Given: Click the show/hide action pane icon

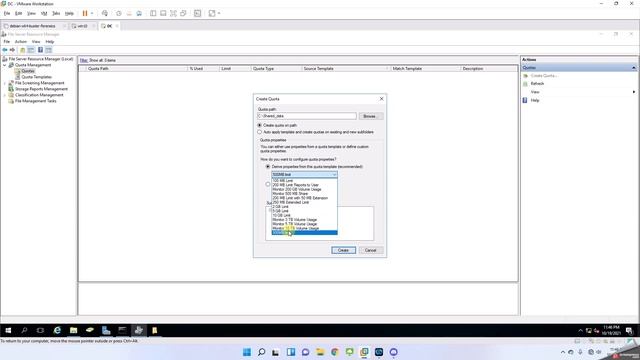Looking at the screenshot, I should tap(49, 50).
